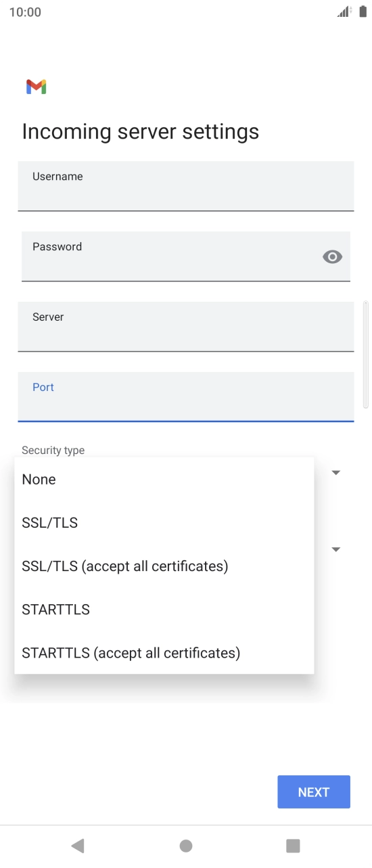Tap the signal strength status icon
This screenshot has height=868, width=372.
[344, 12]
